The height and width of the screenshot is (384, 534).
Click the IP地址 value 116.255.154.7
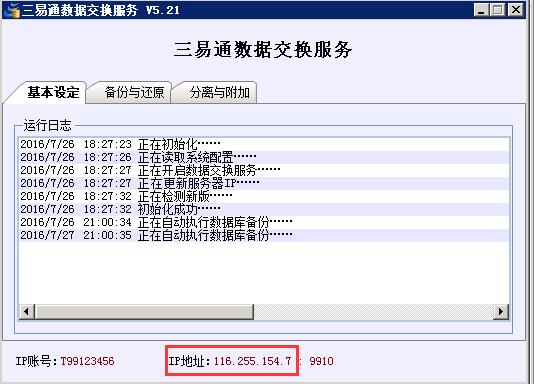pos(252,361)
